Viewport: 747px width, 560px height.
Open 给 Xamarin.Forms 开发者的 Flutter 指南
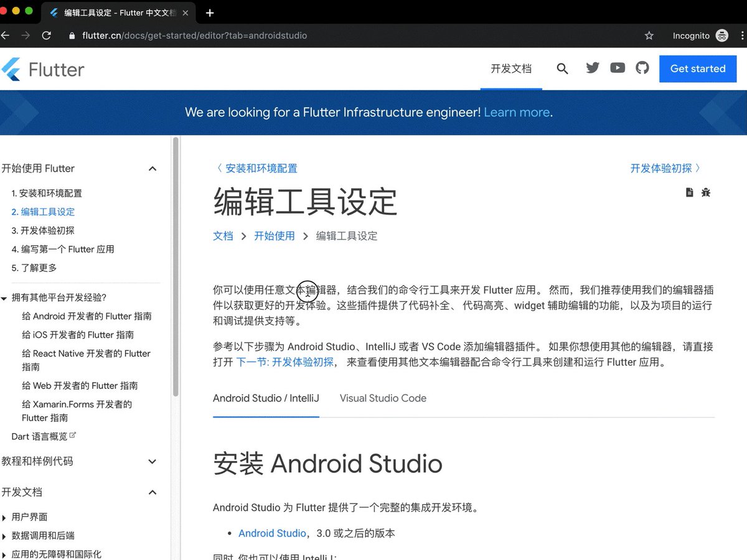(x=77, y=411)
